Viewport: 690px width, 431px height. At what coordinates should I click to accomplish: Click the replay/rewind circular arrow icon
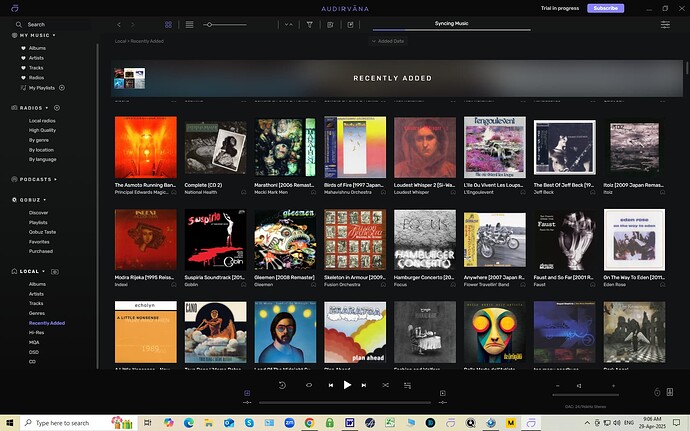point(282,385)
